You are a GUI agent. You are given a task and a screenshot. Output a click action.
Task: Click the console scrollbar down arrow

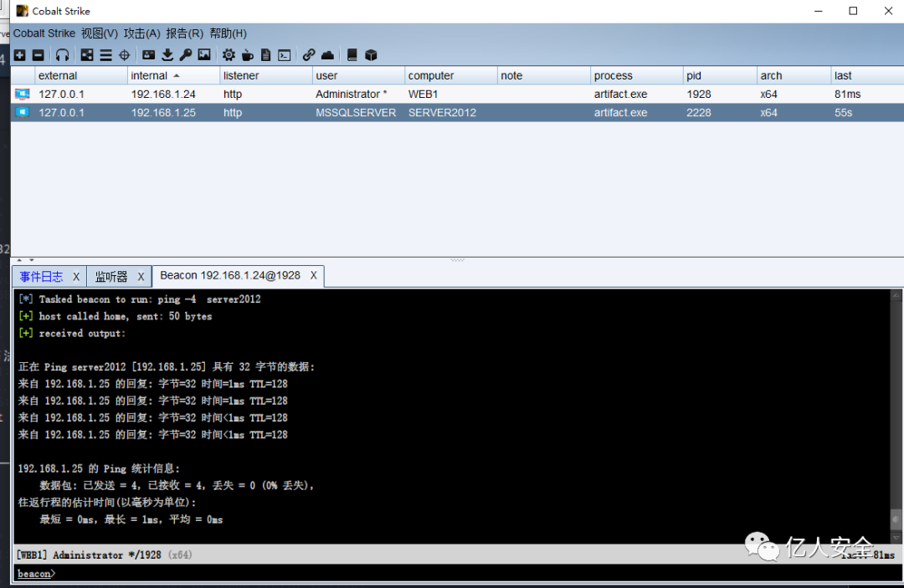(896, 537)
